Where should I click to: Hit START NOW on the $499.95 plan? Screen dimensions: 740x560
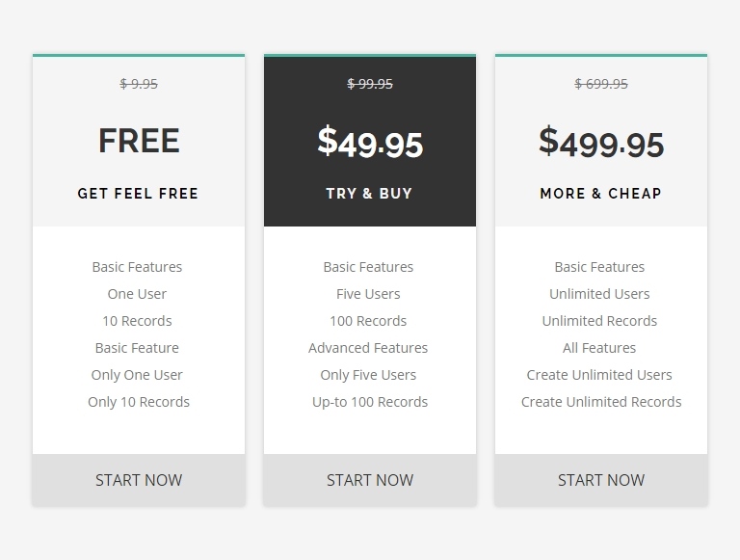(601, 480)
